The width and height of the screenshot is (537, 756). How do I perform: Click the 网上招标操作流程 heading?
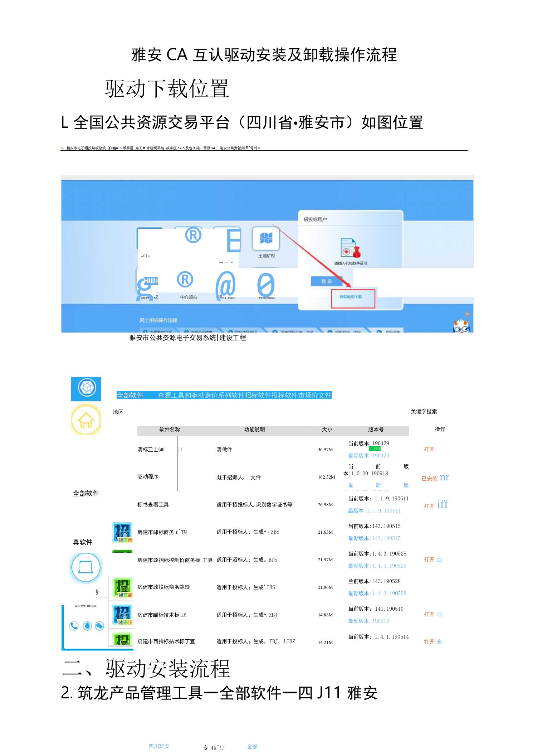(158, 320)
